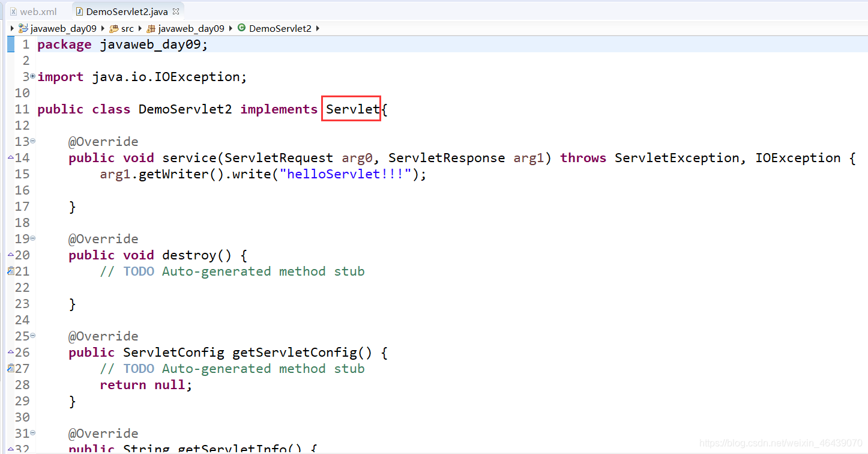868x454 pixels.
Task: Click the TODO comment on line 21
Action: coord(232,271)
